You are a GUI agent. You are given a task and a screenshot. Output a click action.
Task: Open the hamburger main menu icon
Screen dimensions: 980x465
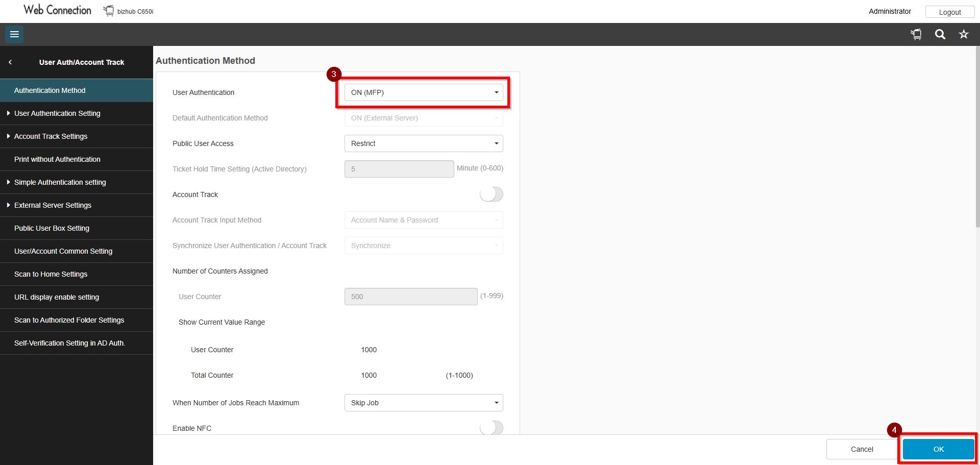[14, 34]
